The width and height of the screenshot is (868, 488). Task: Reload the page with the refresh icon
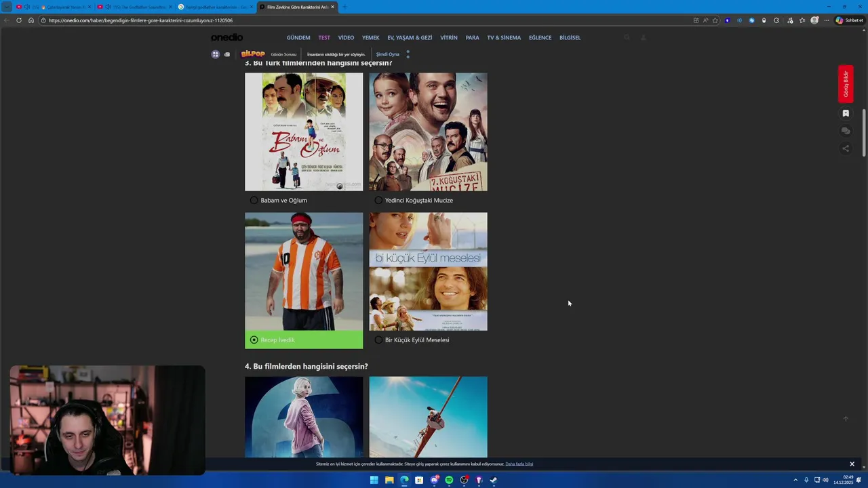click(x=19, y=20)
